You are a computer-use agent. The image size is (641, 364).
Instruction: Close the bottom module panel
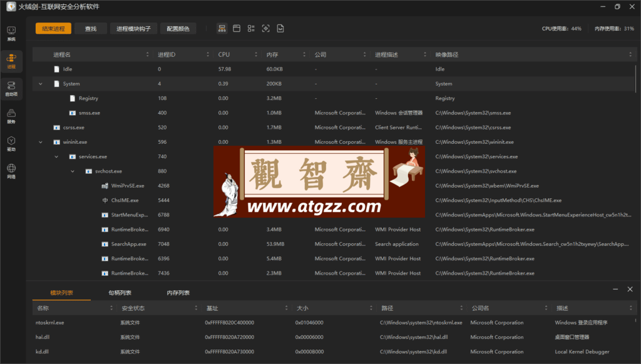630,289
